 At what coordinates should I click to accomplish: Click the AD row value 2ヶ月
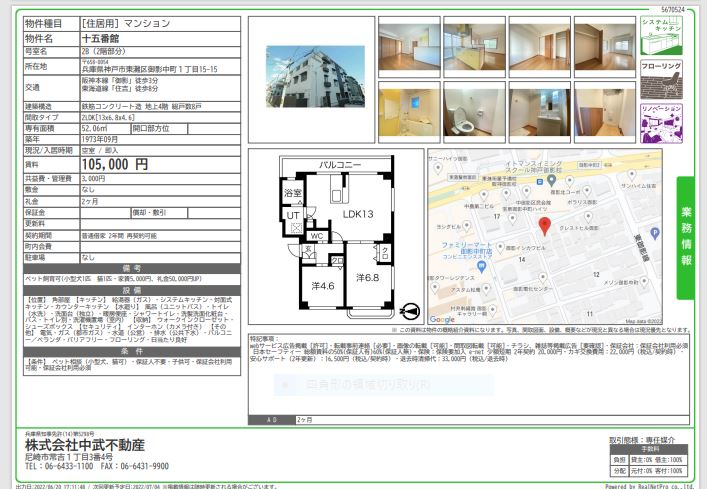click(304, 420)
